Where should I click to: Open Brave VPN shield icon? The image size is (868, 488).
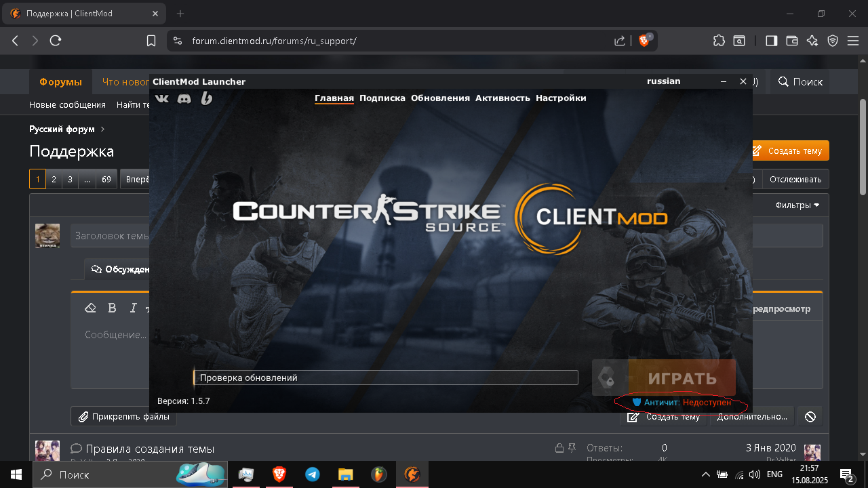pos(833,41)
